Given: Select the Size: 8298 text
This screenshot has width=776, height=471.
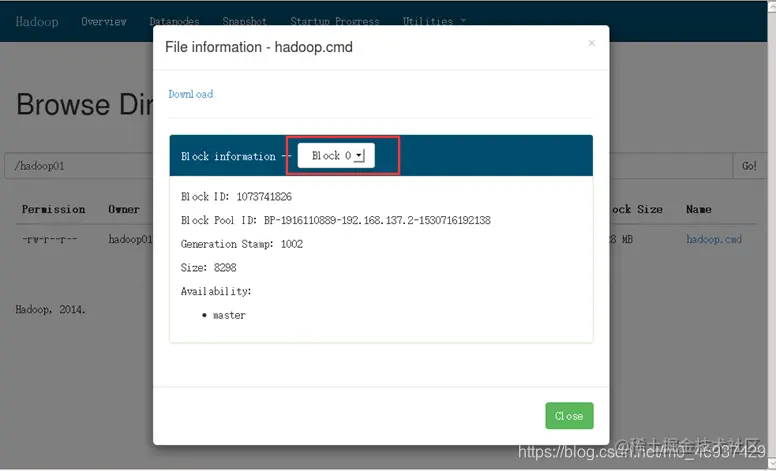Looking at the screenshot, I should click(208, 268).
